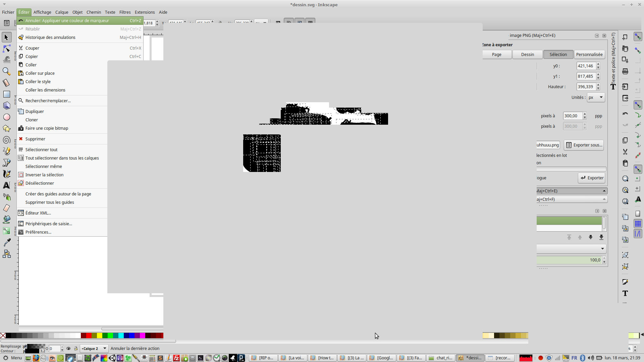
Task: Toggle visibility of layer Calque 2
Action: pyautogui.click(x=68, y=349)
